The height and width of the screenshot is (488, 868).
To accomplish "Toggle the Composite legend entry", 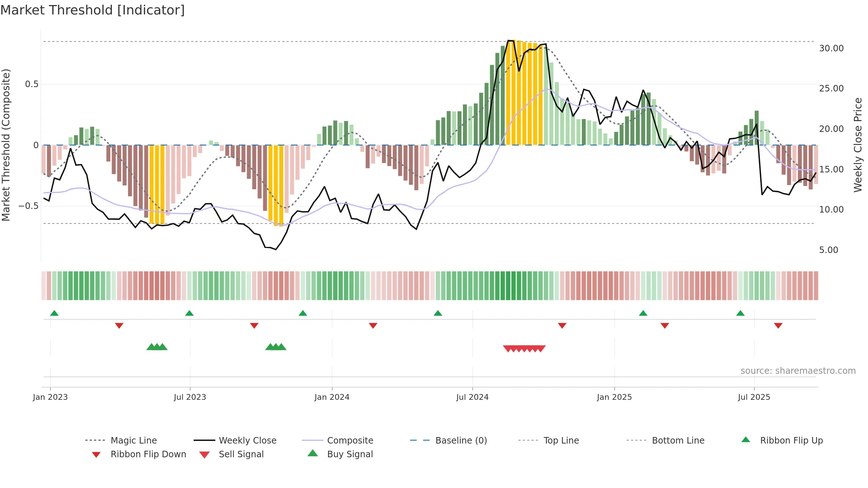I will click(x=338, y=440).
